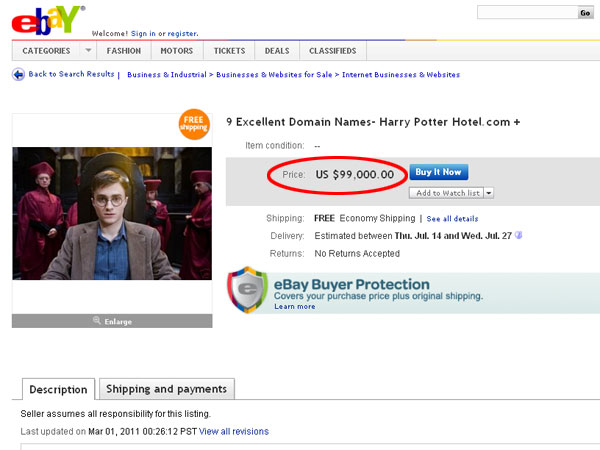Switch to the Shipping and payments tab
The height and width of the screenshot is (450, 600).
[166, 389]
